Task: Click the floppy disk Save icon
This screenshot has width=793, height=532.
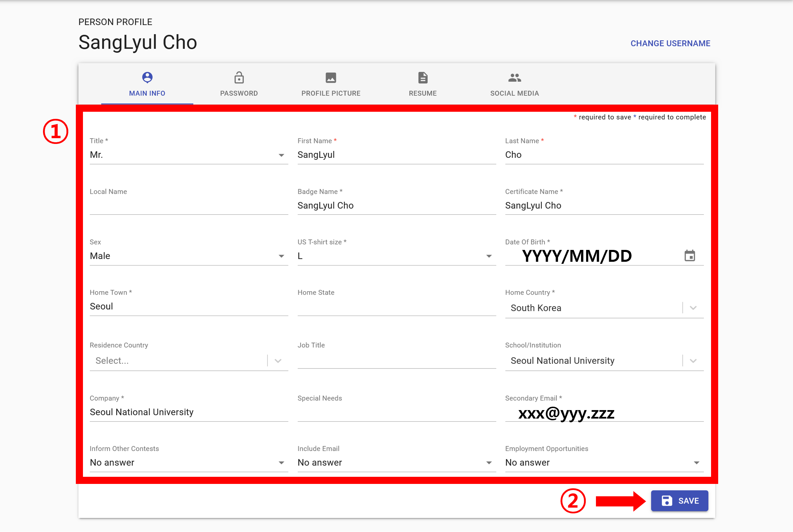Action: pos(667,501)
